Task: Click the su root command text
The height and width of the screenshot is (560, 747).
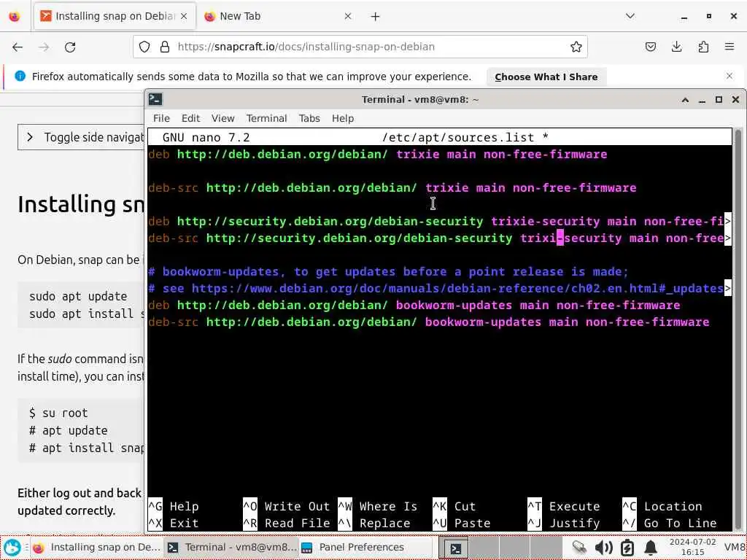Action: (x=65, y=413)
